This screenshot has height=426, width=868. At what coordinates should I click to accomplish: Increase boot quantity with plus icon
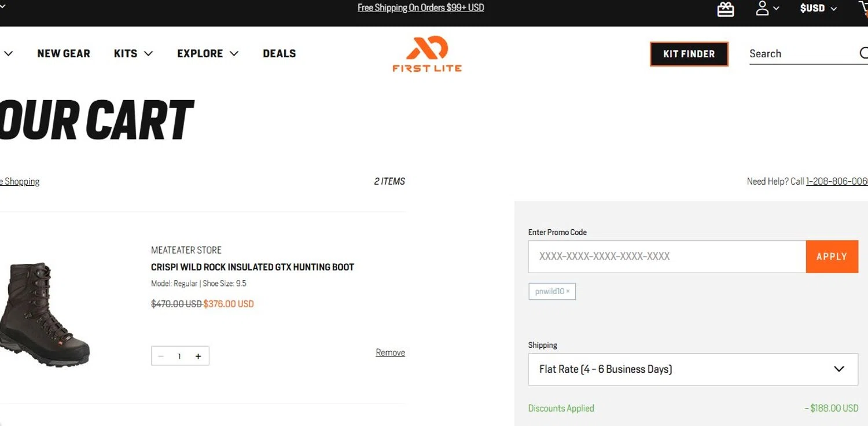(198, 356)
